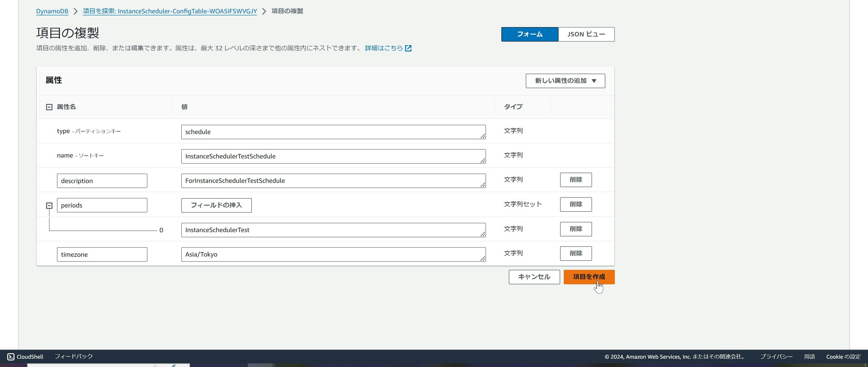This screenshot has height=367, width=868.
Task: Focus the Asia/Tokyo value field
Action: (333, 254)
